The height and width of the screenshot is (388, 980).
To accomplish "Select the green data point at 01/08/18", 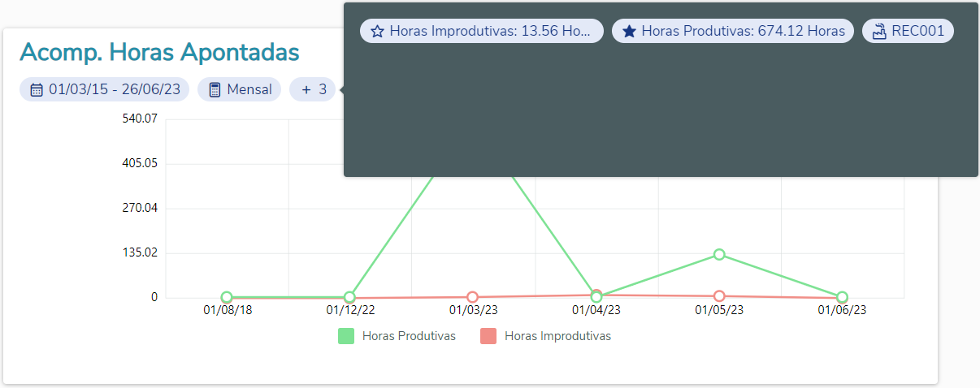I will 227,298.
